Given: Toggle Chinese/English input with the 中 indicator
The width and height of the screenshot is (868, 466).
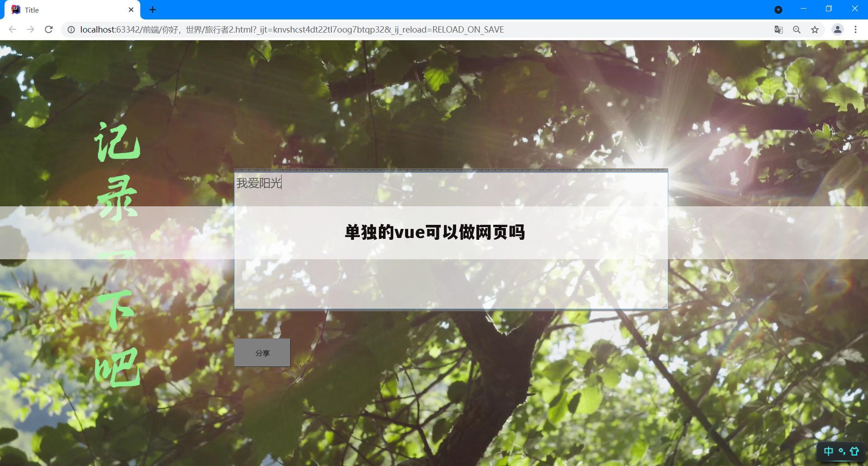Looking at the screenshot, I should click(x=829, y=451).
